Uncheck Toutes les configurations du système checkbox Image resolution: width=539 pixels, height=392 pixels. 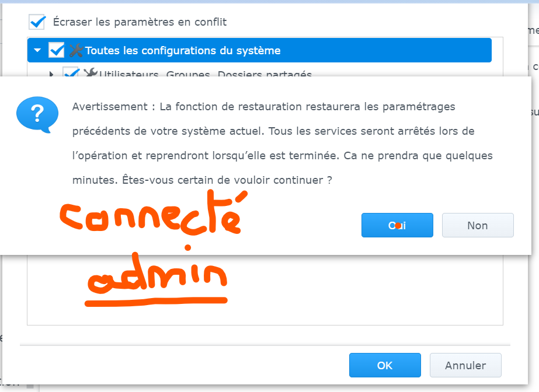[57, 51]
